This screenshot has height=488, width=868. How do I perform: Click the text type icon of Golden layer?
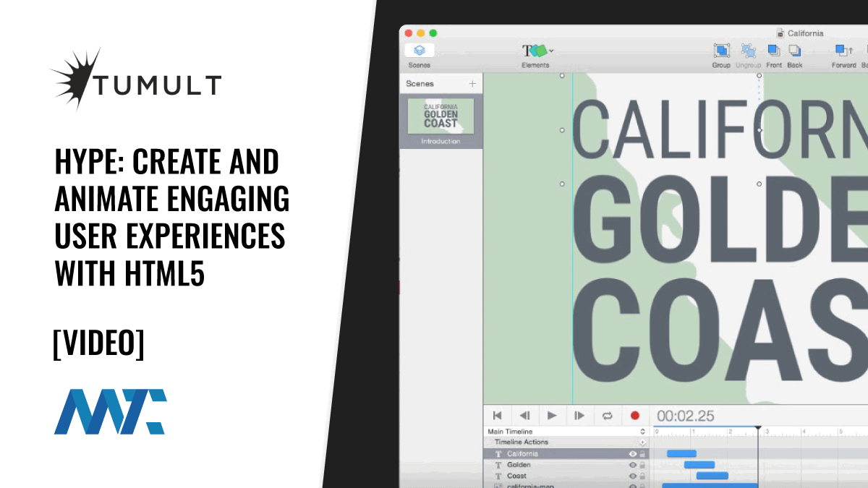[x=498, y=466]
